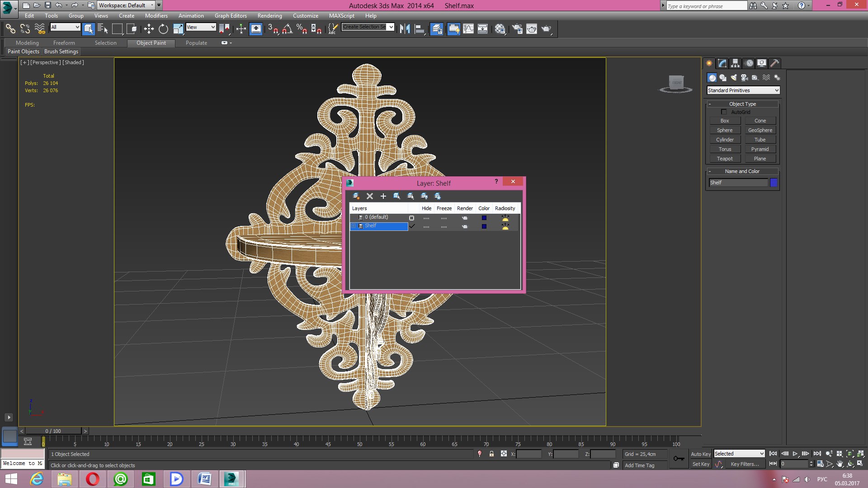
Task: Select the Move tool in main toolbar
Action: (x=149, y=29)
